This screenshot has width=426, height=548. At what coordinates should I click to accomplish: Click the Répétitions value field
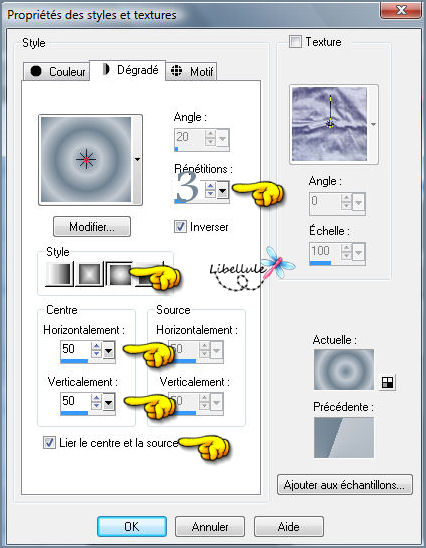click(189, 189)
